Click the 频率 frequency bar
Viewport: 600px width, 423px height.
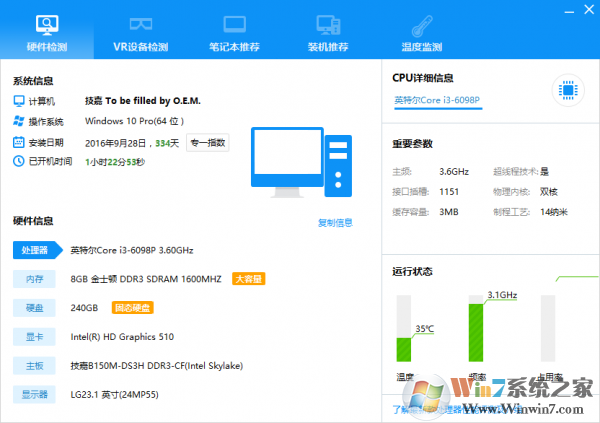coord(476,328)
